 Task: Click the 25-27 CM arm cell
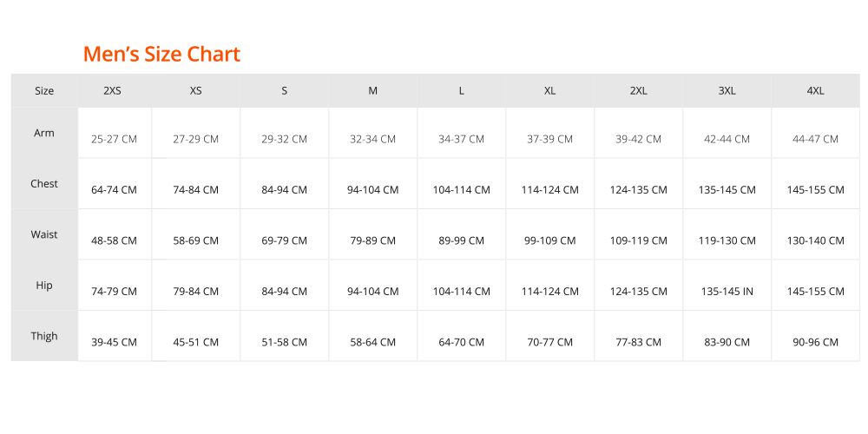click(114, 139)
